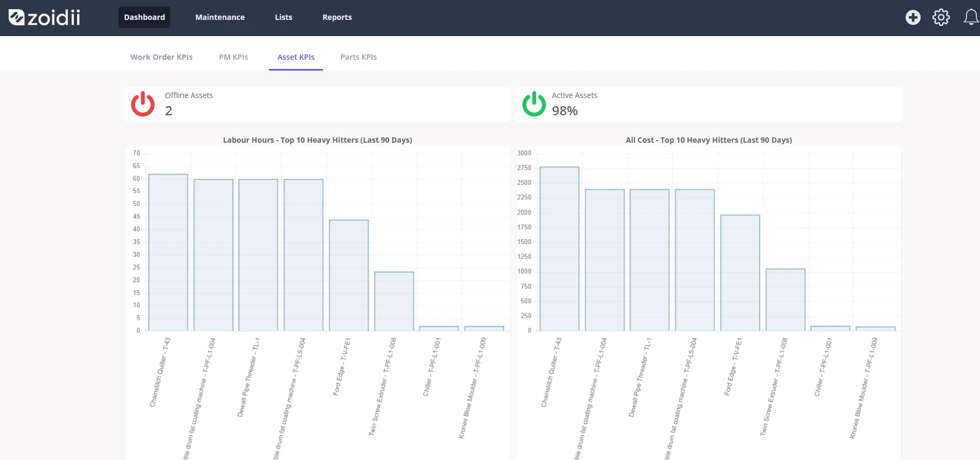Open the Maintenance menu
Image resolution: width=980 pixels, height=460 pixels.
tap(220, 17)
